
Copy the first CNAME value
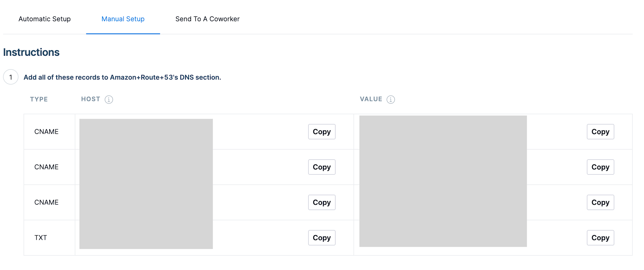(x=600, y=132)
